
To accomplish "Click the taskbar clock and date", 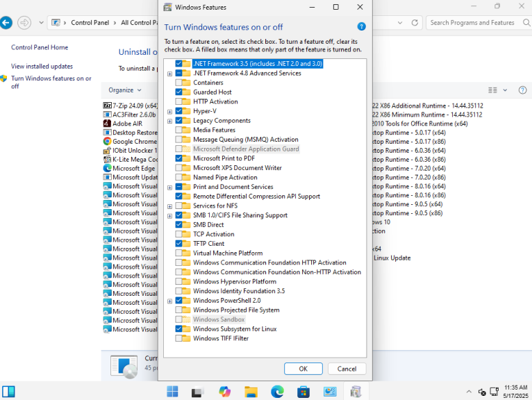I will [x=515, y=392].
